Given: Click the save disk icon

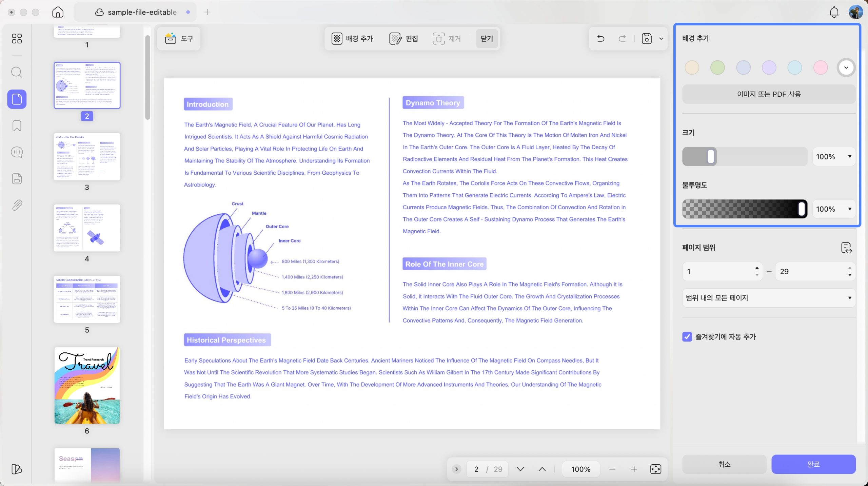Looking at the screenshot, I should click(647, 39).
